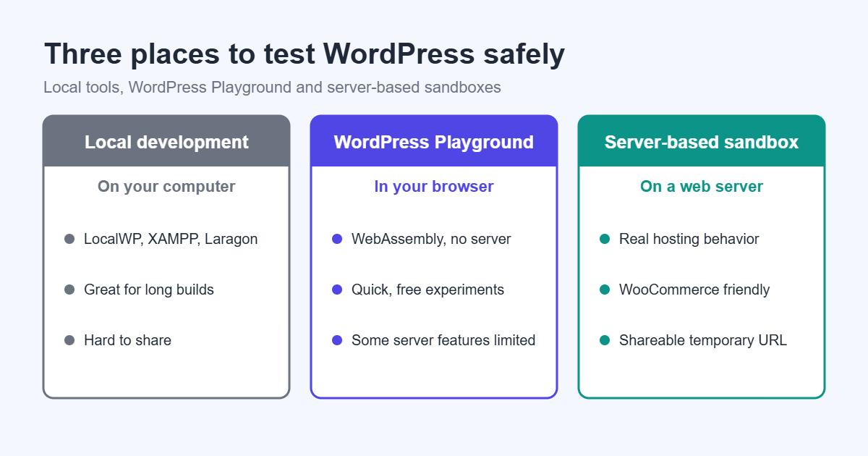
Task: Click the 'Three places to test WordPress safely' title
Action: (305, 55)
